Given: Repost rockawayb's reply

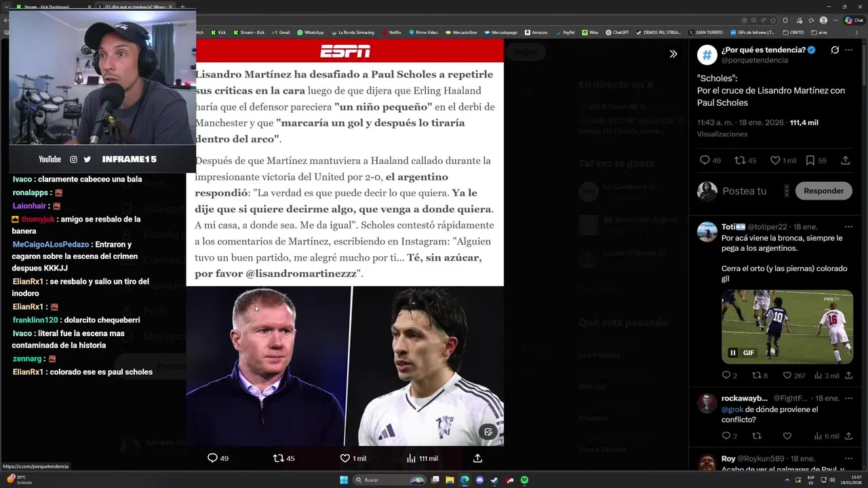Looking at the screenshot, I should (x=757, y=436).
